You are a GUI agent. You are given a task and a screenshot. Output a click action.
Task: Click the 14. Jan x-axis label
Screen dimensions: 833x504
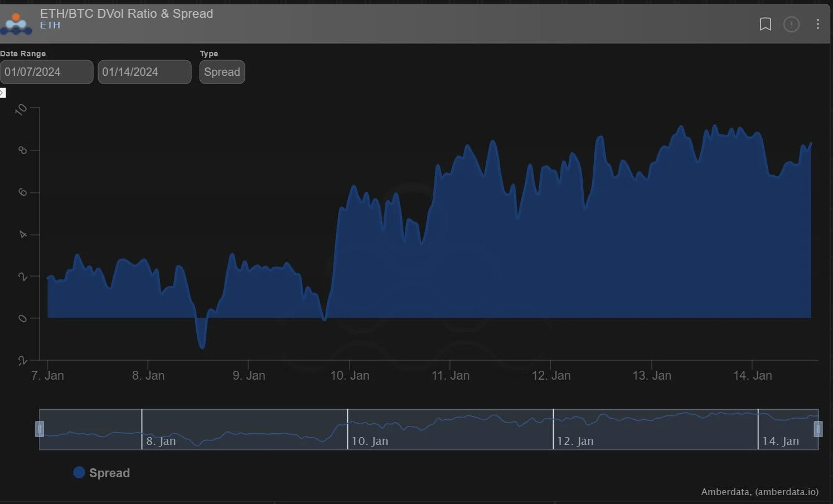coord(753,375)
